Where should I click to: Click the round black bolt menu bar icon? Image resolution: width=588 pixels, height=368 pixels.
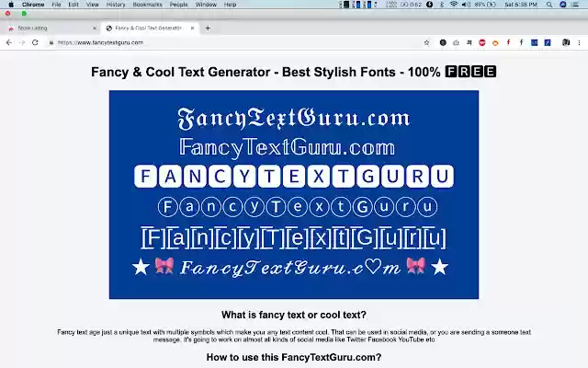[x=429, y=5]
